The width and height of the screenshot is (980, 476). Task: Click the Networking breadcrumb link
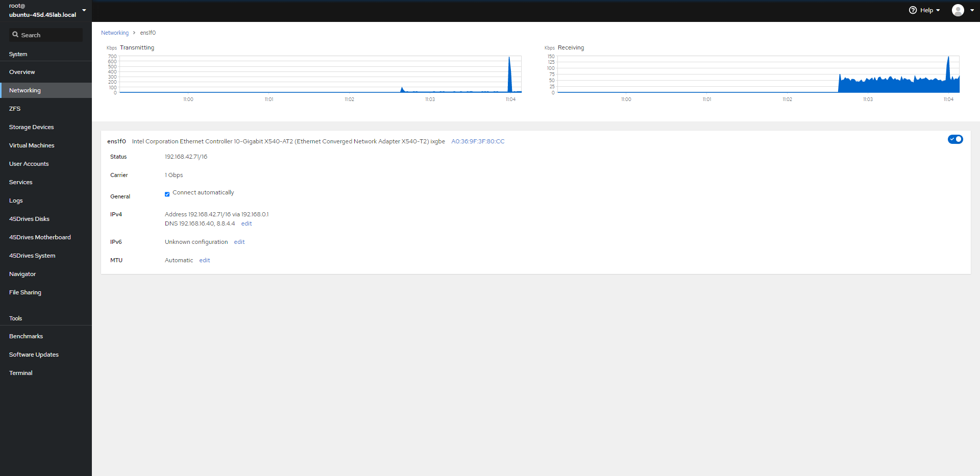point(115,33)
